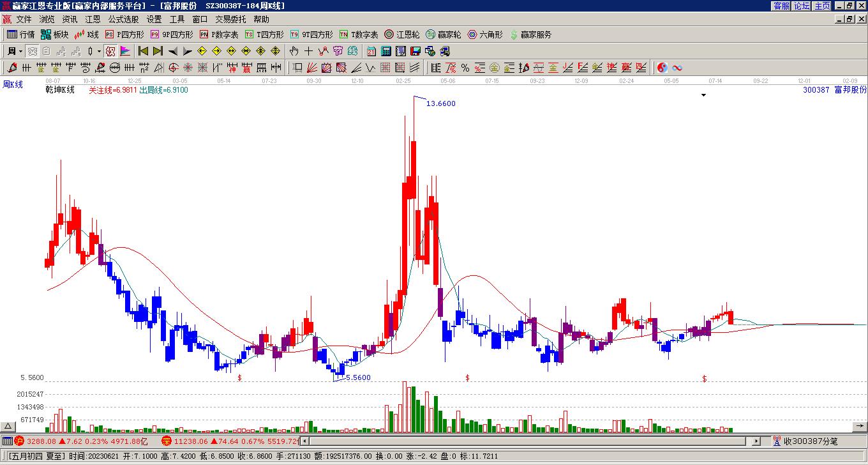Open the 文件 menu
The image size is (868, 465).
click(x=24, y=19)
